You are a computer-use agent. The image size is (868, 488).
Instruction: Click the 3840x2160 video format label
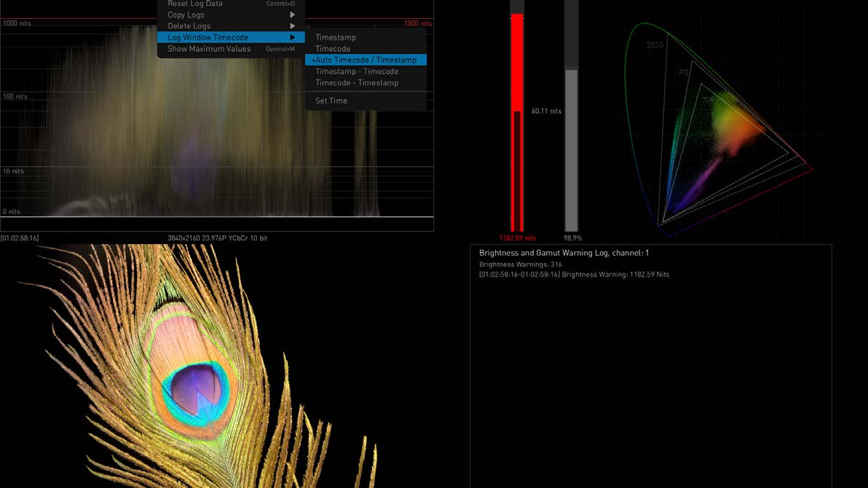point(217,238)
